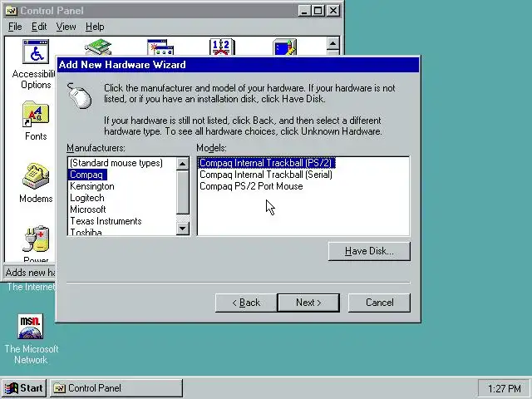Open the Modems telephone icon
This screenshot has height=399, width=532.
[x=36, y=176]
